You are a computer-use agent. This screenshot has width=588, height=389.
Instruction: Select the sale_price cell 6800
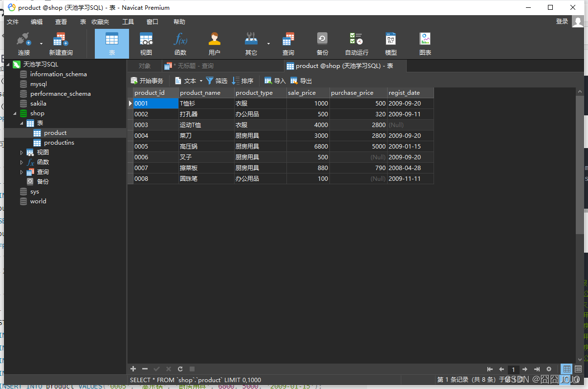308,147
